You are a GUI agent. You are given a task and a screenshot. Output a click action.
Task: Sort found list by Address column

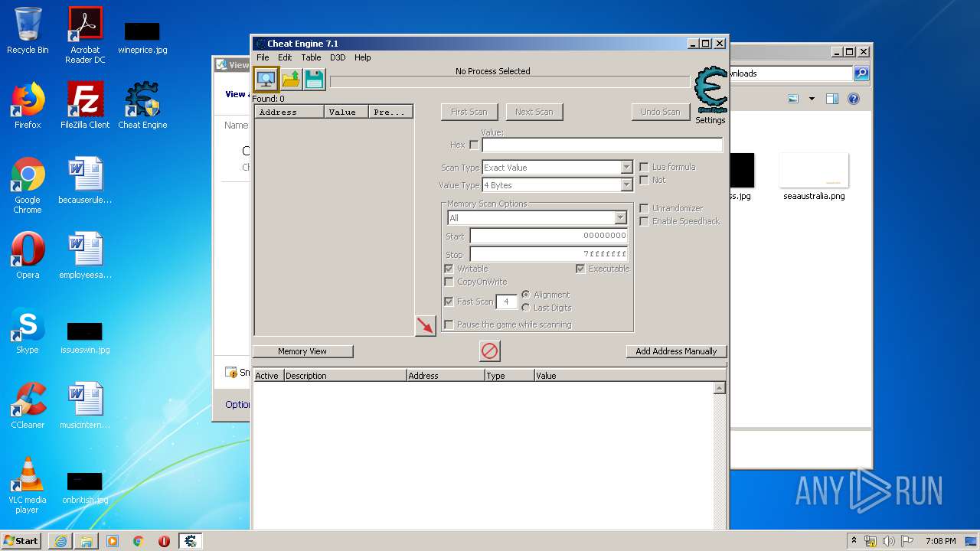(289, 112)
